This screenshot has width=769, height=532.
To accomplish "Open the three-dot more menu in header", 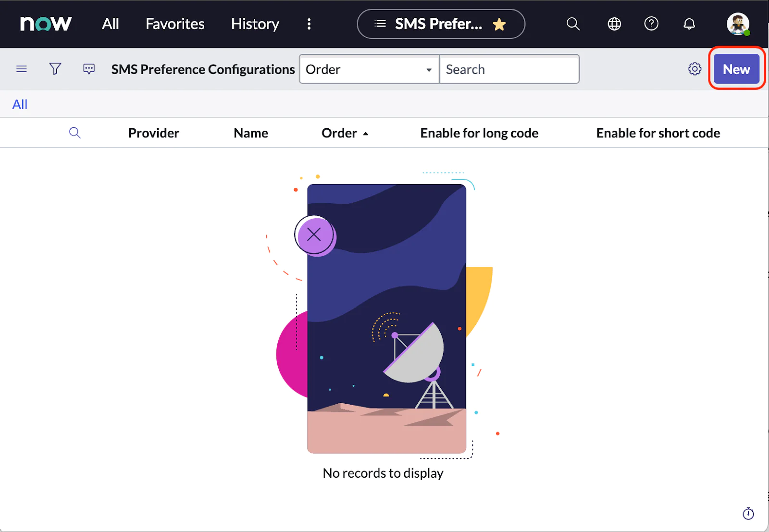I will click(x=309, y=24).
